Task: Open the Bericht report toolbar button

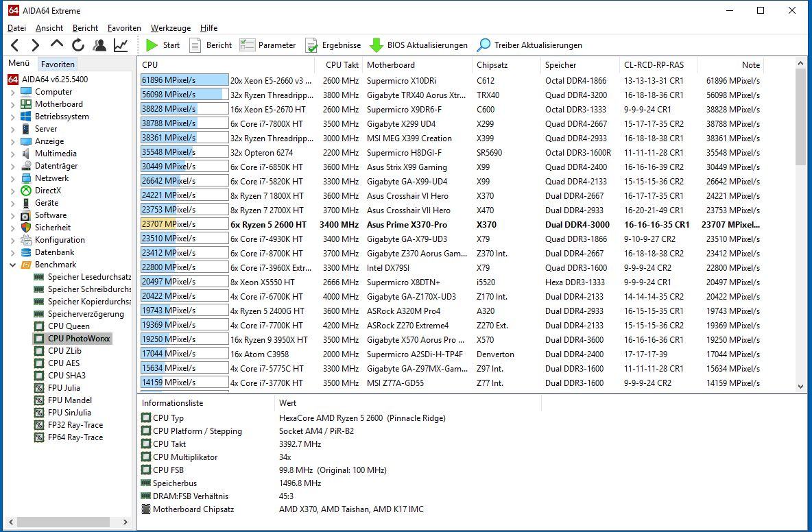Action: [x=211, y=45]
